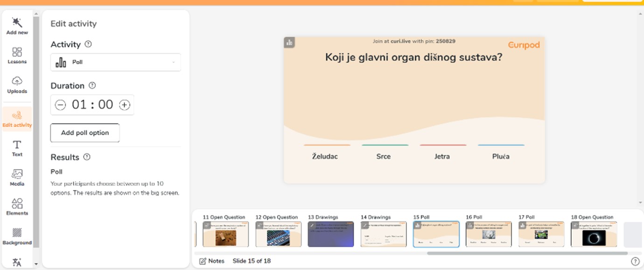
Task: Click the help icon next to Activity
Action: point(88,44)
